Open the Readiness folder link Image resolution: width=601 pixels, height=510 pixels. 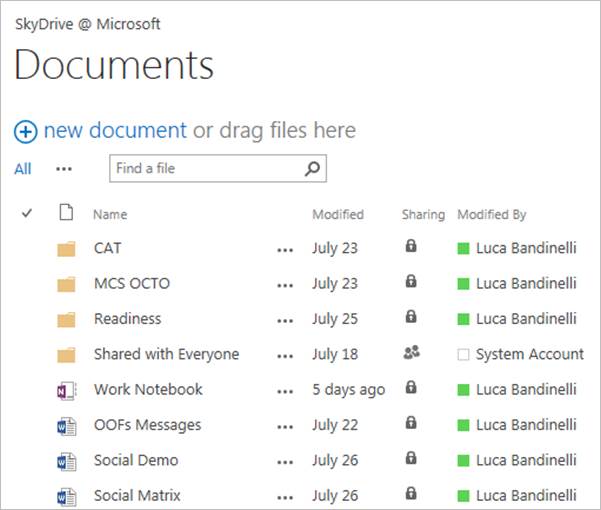pyautogui.click(x=128, y=319)
